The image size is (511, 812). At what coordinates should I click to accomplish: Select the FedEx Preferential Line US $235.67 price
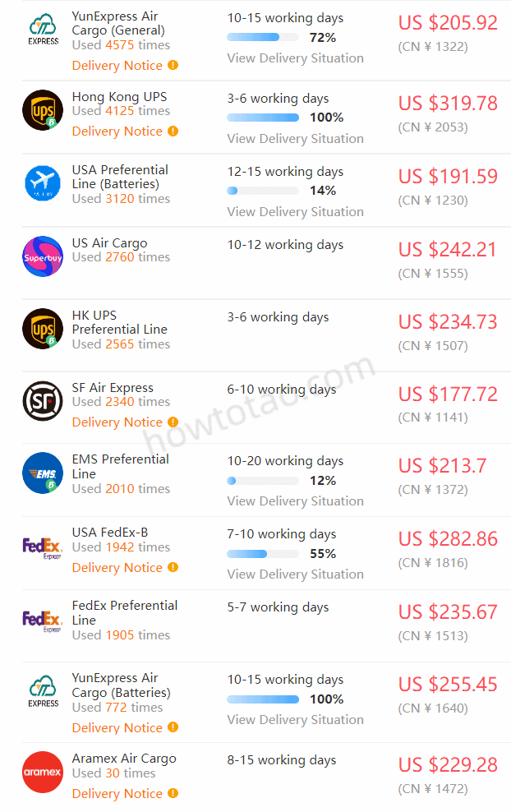(448, 612)
